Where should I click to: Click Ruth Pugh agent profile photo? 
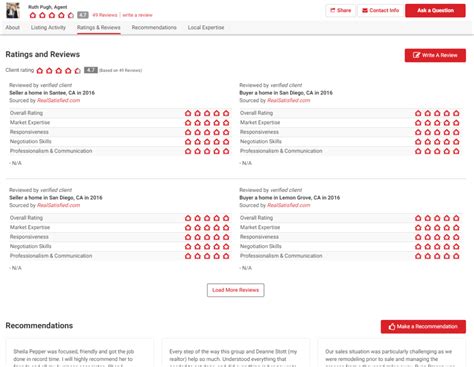13,10
